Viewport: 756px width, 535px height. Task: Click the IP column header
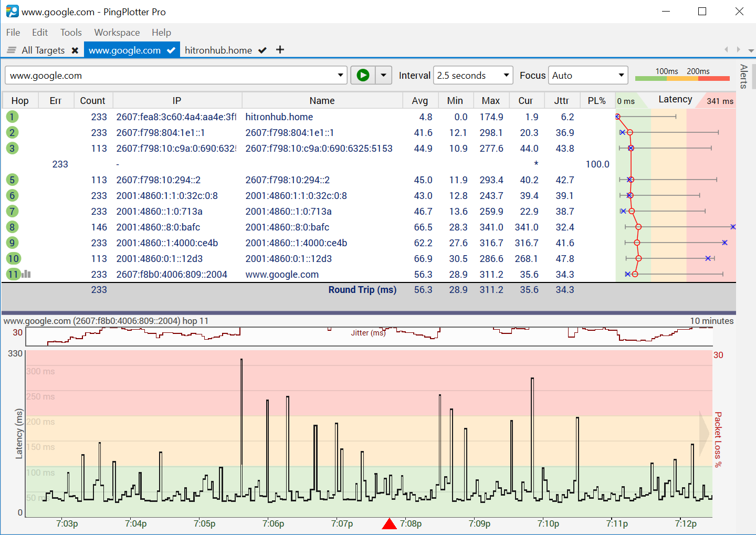point(177,101)
